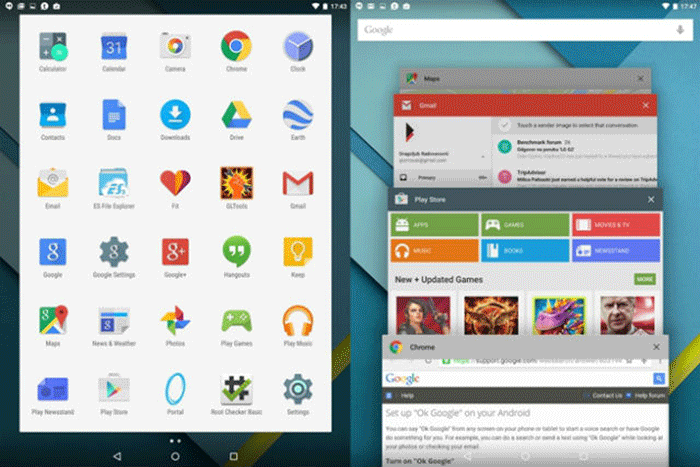Select Newsstand category in Play Store
700x467 pixels.
(x=616, y=250)
